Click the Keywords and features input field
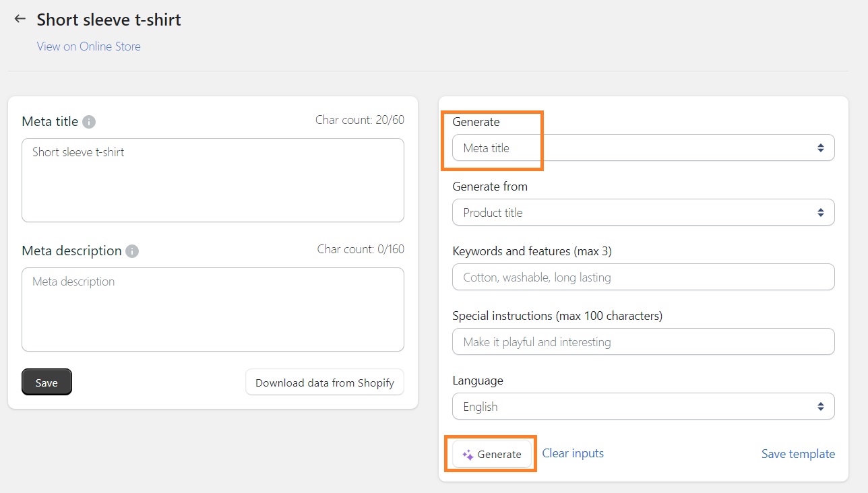Viewport: 868px width, 493px height. 643,277
